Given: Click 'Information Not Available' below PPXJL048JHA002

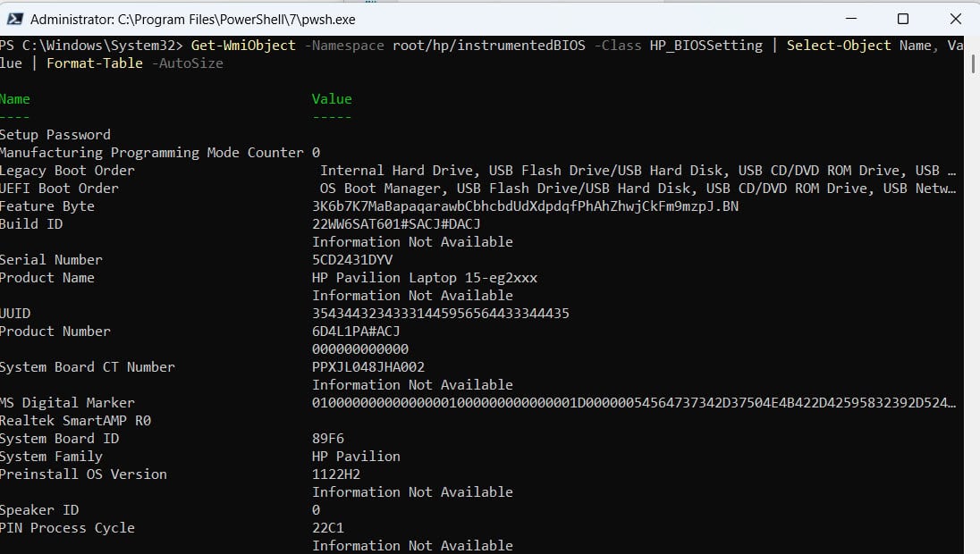Looking at the screenshot, I should [x=412, y=385].
